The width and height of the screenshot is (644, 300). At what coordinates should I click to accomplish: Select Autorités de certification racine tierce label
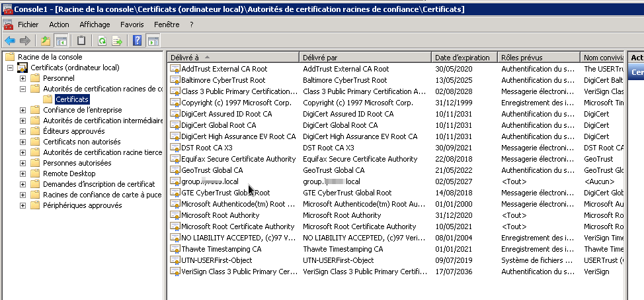click(x=102, y=153)
